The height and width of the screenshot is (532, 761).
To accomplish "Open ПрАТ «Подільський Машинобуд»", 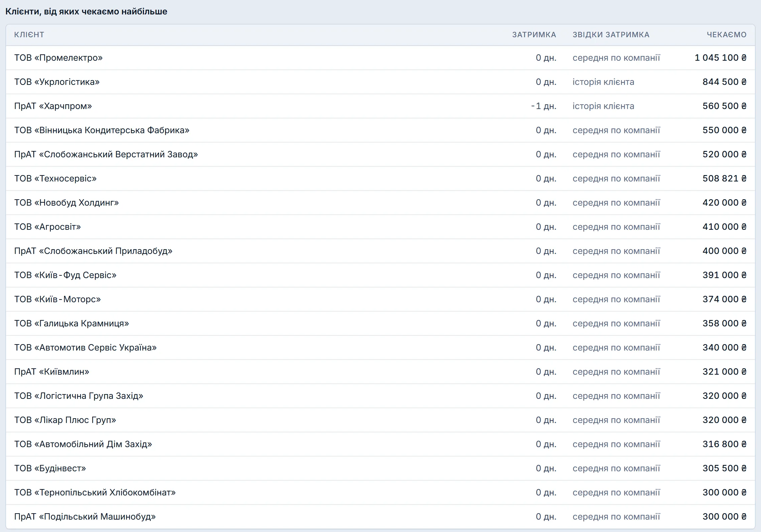I will click(x=85, y=517).
